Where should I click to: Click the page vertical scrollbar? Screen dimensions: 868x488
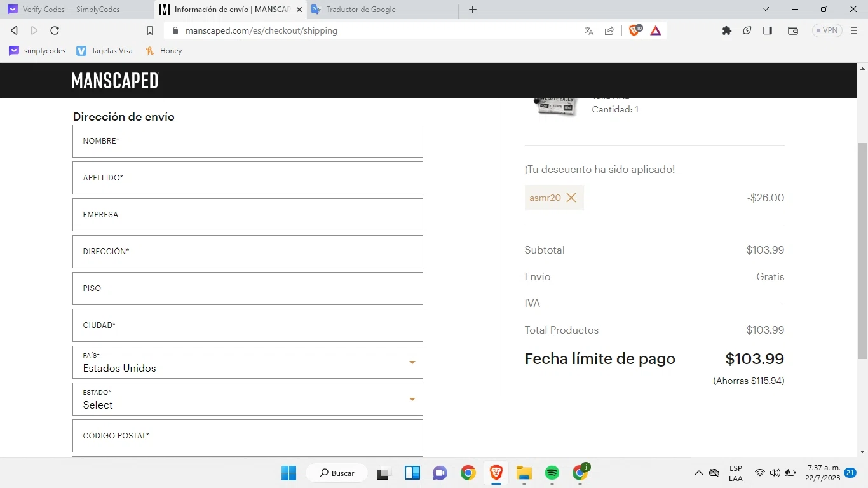coord(862,251)
